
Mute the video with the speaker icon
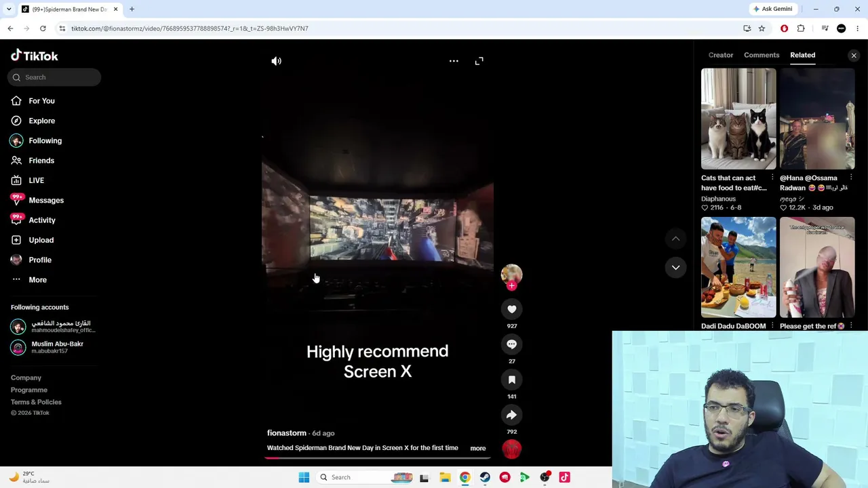(x=276, y=61)
